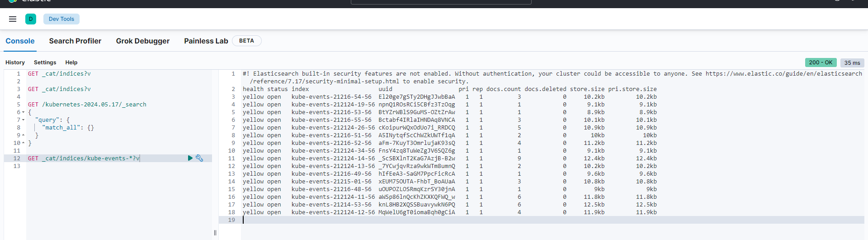Screen dimensions: 868x240
Task: Click the Dev Tools breadcrumb
Action: 61,19
